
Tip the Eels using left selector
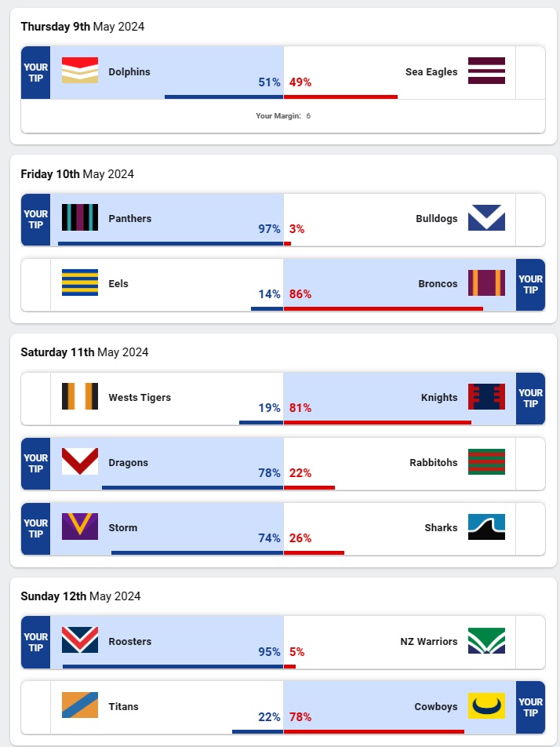pyautogui.click(x=35, y=284)
